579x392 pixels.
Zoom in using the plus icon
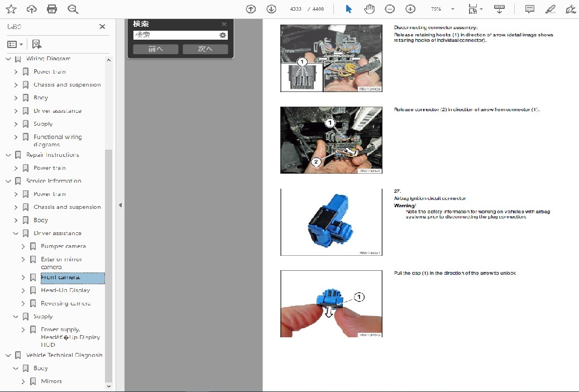[410, 9]
